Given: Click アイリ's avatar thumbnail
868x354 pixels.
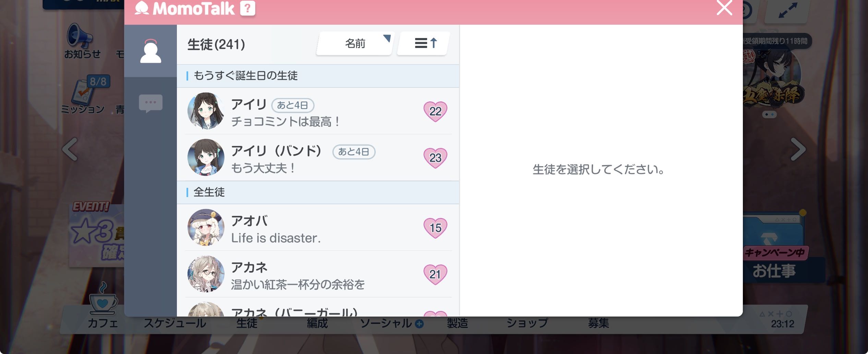Looking at the screenshot, I should [x=206, y=111].
